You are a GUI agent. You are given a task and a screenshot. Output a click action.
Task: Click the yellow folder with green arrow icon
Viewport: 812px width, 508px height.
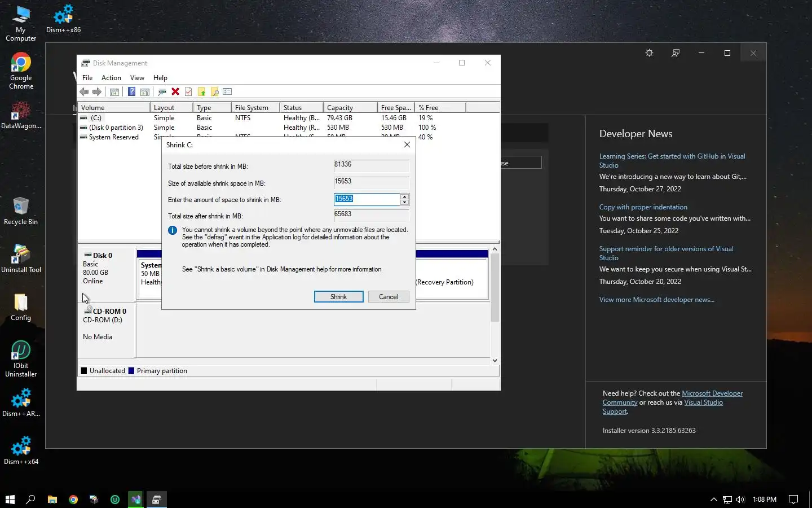coord(201,91)
